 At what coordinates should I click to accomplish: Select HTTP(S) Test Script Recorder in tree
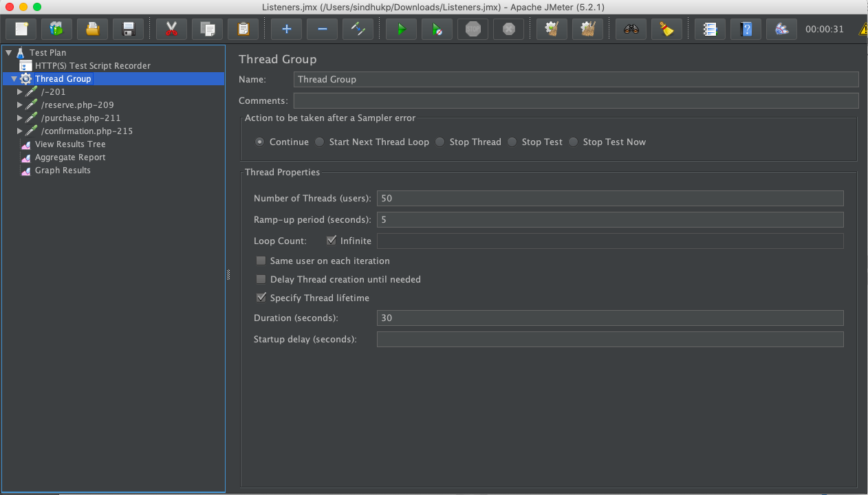pos(93,66)
